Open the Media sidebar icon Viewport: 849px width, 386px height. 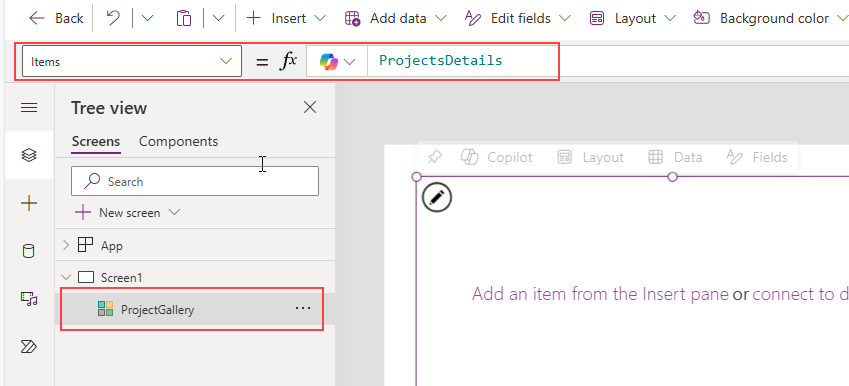[29, 299]
